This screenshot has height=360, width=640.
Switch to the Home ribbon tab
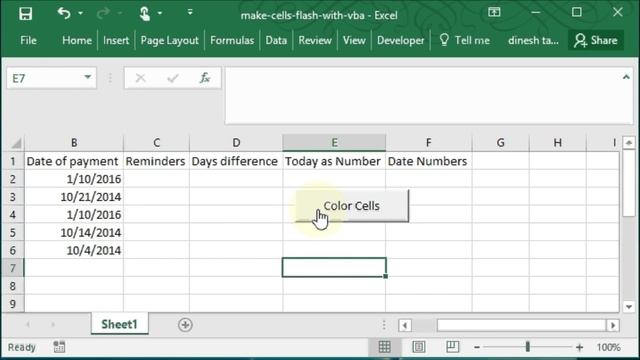[x=77, y=40]
